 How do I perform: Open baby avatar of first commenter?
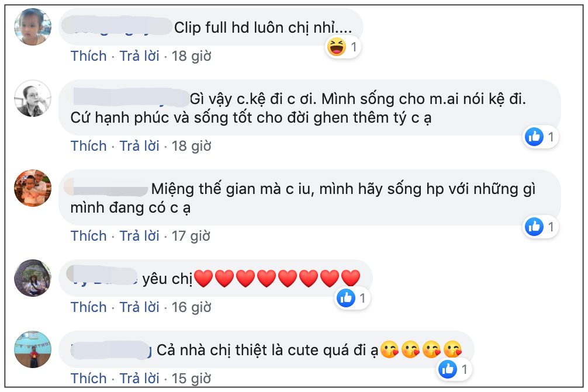[x=33, y=27]
